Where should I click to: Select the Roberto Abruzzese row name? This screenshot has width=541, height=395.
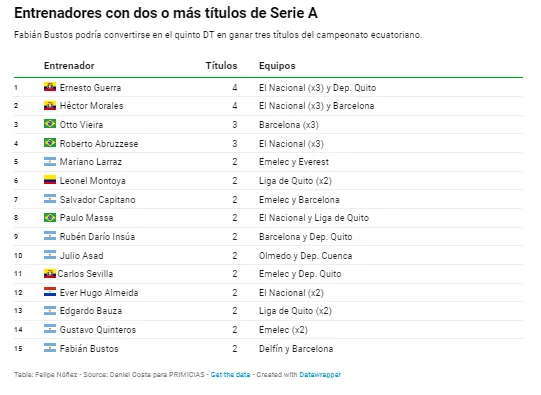tap(99, 144)
